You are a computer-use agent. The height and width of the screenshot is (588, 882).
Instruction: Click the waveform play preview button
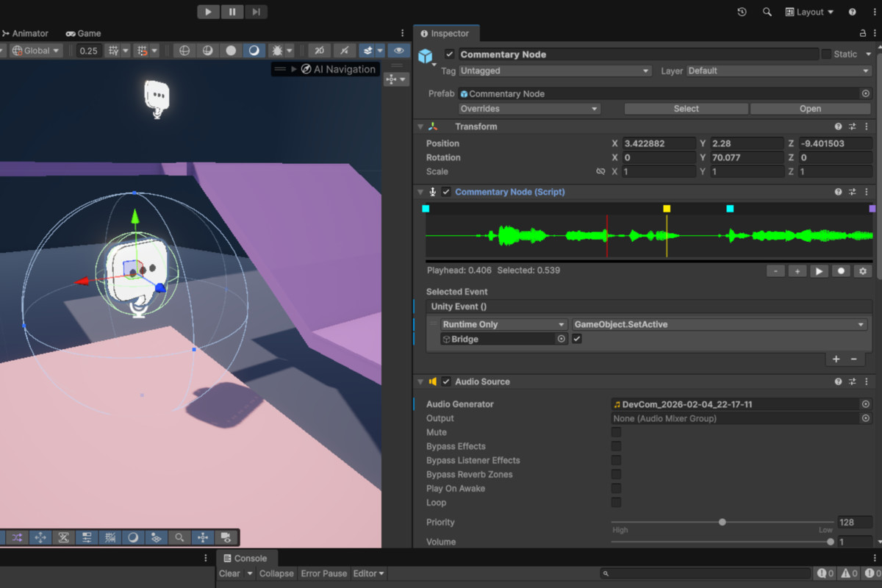pyautogui.click(x=819, y=271)
